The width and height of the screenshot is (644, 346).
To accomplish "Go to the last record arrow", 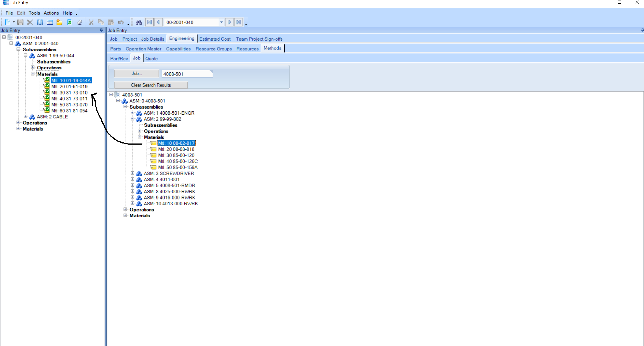I will pyautogui.click(x=238, y=22).
